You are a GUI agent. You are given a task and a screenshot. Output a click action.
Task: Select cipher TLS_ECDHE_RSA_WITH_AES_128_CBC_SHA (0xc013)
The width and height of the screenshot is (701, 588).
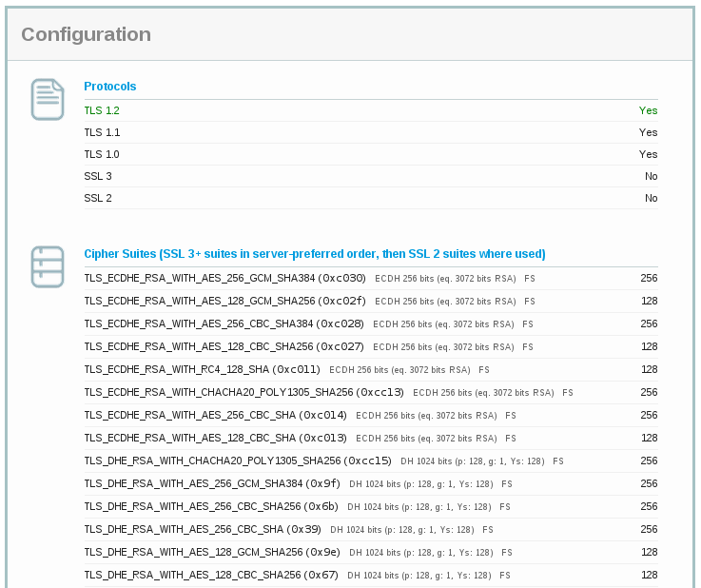click(x=216, y=438)
